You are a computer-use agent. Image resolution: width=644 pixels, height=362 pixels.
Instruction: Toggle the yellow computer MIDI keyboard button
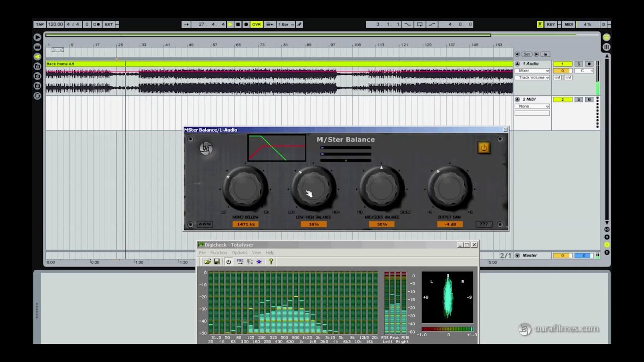click(x=540, y=24)
